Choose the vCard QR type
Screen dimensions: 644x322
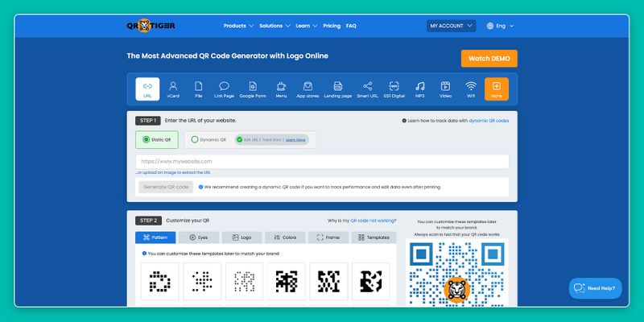(173, 89)
